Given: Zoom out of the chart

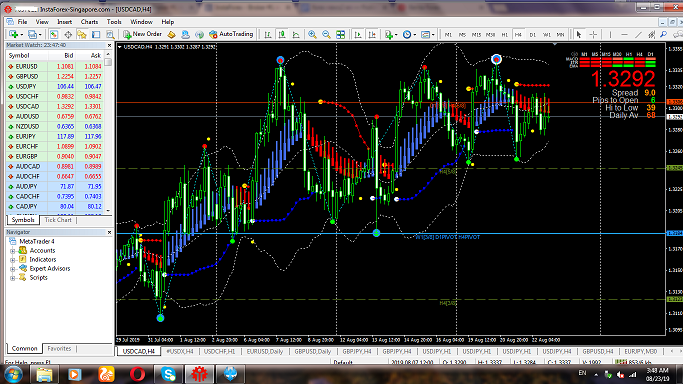Looking at the screenshot, I should click(326, 34).
